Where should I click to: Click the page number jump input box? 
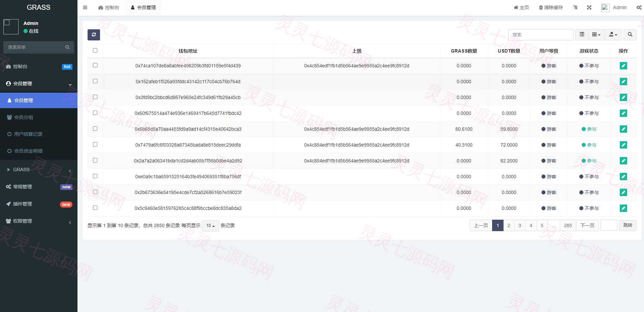point(609,225)
